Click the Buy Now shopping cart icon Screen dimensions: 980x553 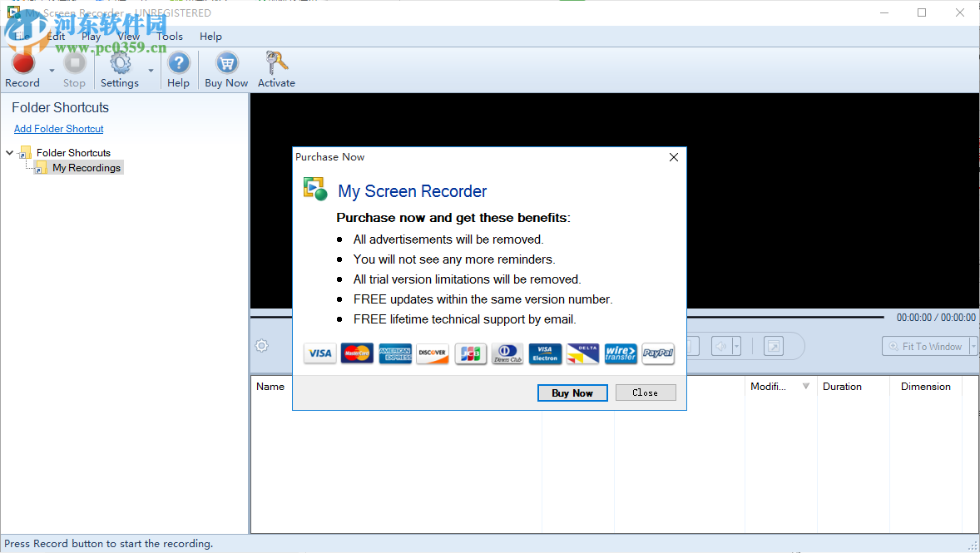[225, 62]
